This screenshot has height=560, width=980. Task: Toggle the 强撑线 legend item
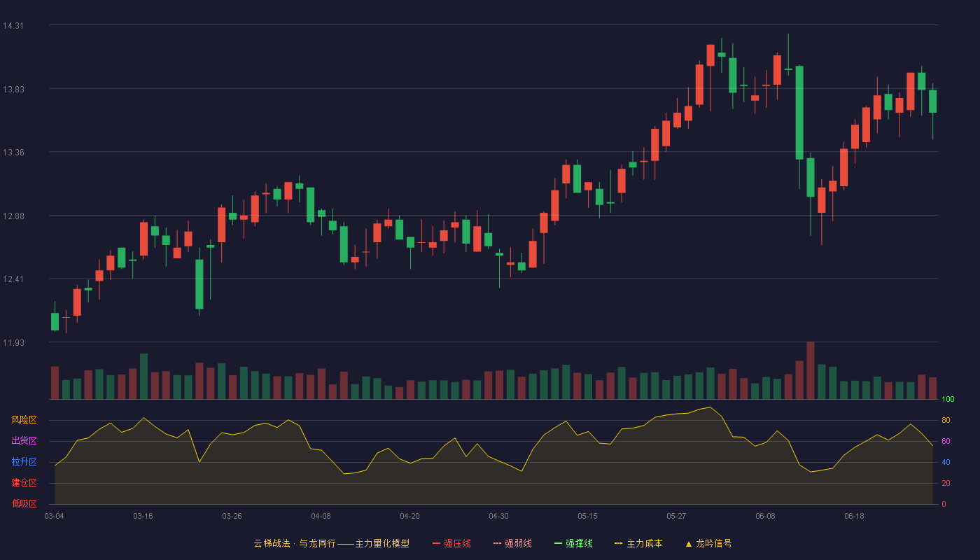(x=573, y=543)
